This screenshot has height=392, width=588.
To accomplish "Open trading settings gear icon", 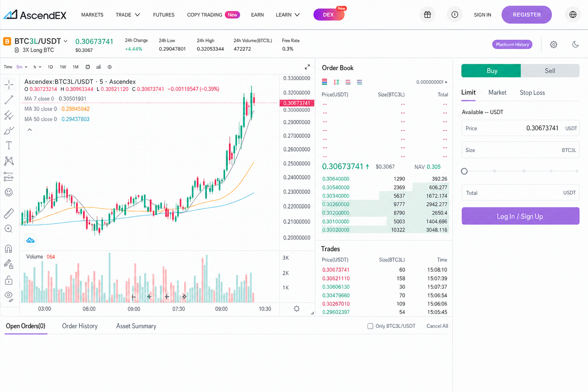I will point(554,44).
